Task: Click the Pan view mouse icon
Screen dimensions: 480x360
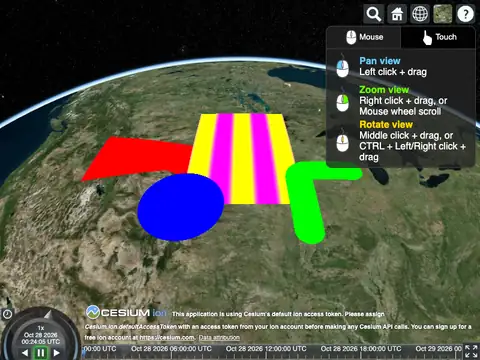Action: click(342, 67)
